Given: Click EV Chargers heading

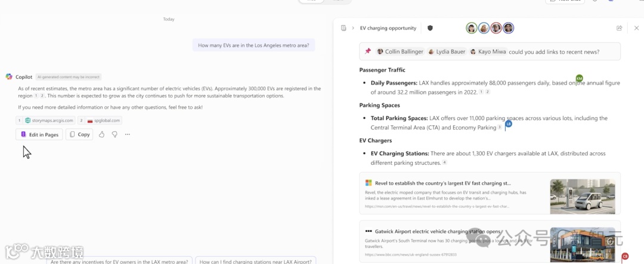Looking at the screenshot, I should pyautogui.click(x=376, y=140).
